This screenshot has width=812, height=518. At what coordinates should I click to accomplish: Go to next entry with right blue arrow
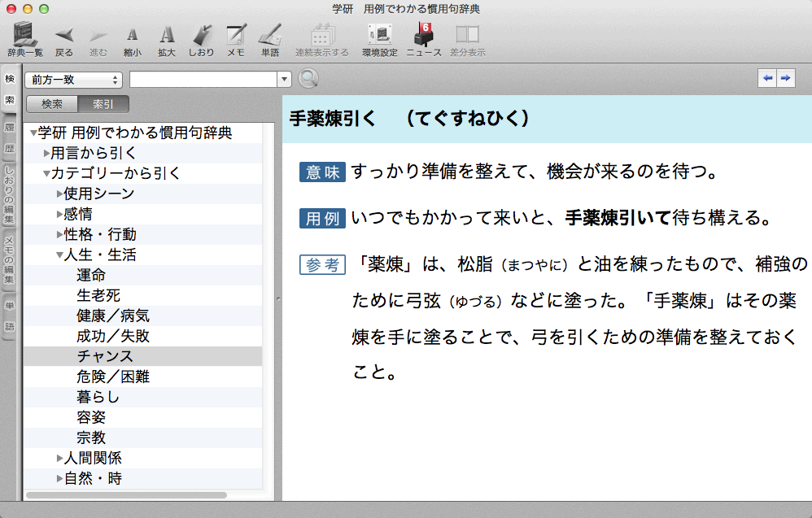786,78
